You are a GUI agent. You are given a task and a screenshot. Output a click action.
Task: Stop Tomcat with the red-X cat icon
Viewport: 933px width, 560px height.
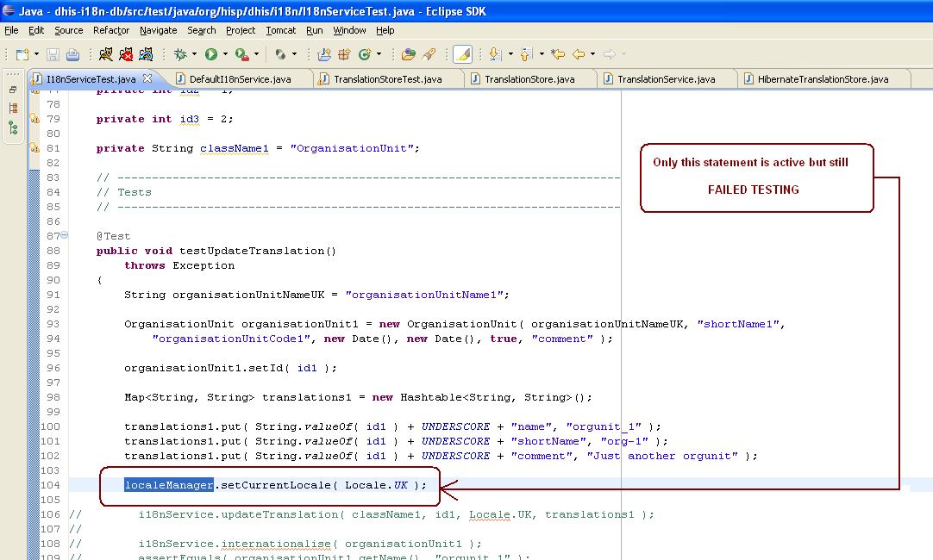click(x=127, y=54)
